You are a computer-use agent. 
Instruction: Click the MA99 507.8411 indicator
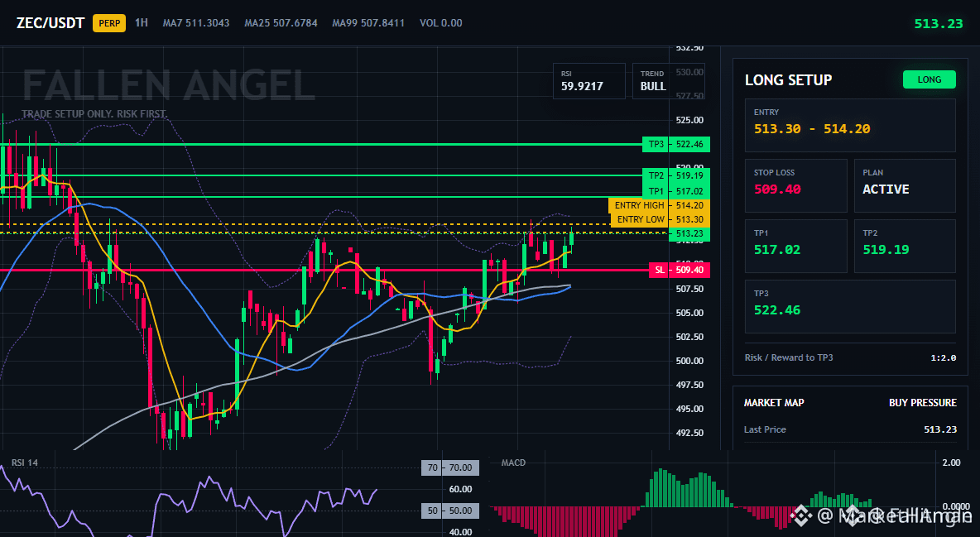[368, 23]
